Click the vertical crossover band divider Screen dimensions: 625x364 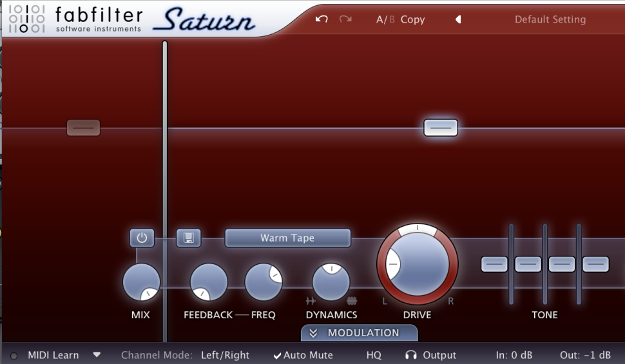click(x=164, y=191)
